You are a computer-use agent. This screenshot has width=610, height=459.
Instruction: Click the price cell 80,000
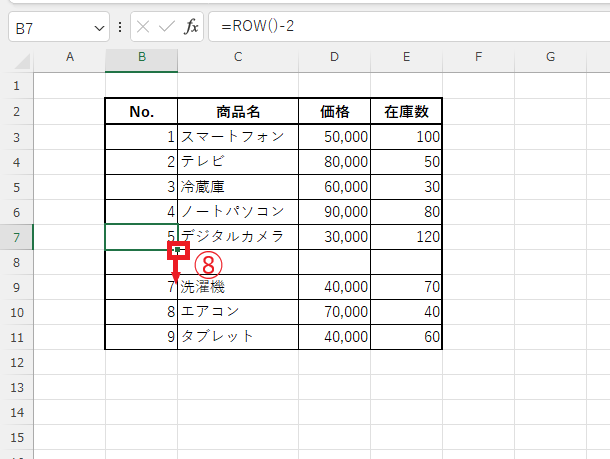click(335, 162)
